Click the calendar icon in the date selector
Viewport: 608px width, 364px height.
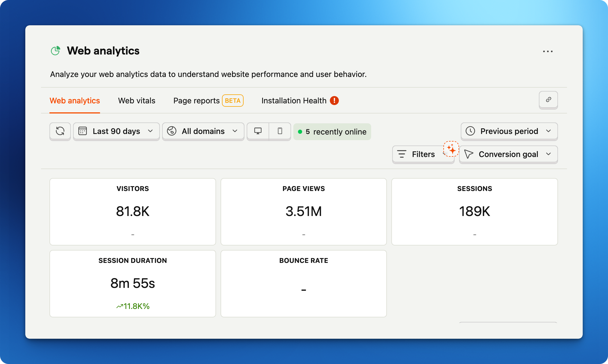tap(83, 131)
